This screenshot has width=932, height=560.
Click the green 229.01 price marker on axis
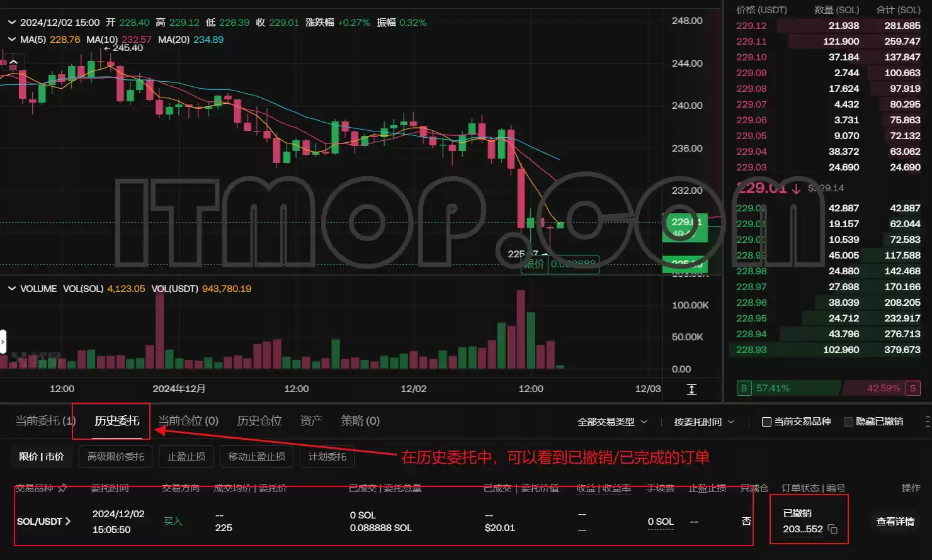point(685,226)
